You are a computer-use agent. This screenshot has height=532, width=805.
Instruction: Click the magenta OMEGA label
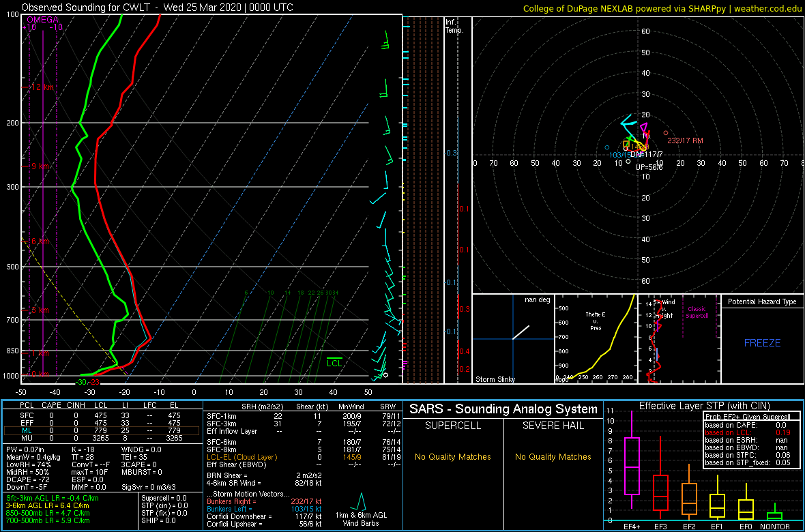tap(42, 20)
